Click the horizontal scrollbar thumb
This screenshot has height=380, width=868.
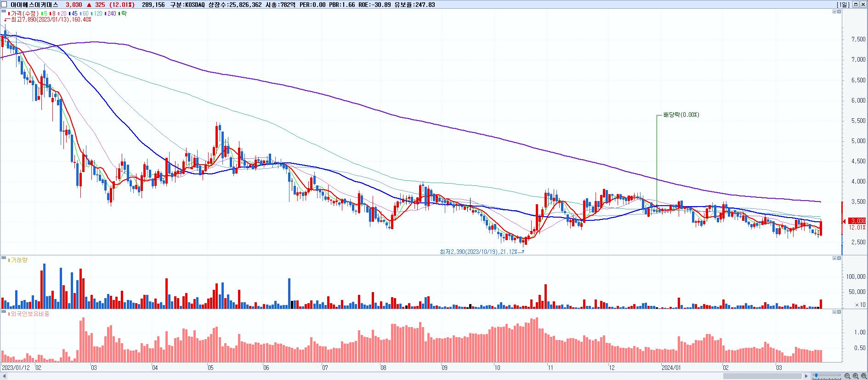point(762,376)
